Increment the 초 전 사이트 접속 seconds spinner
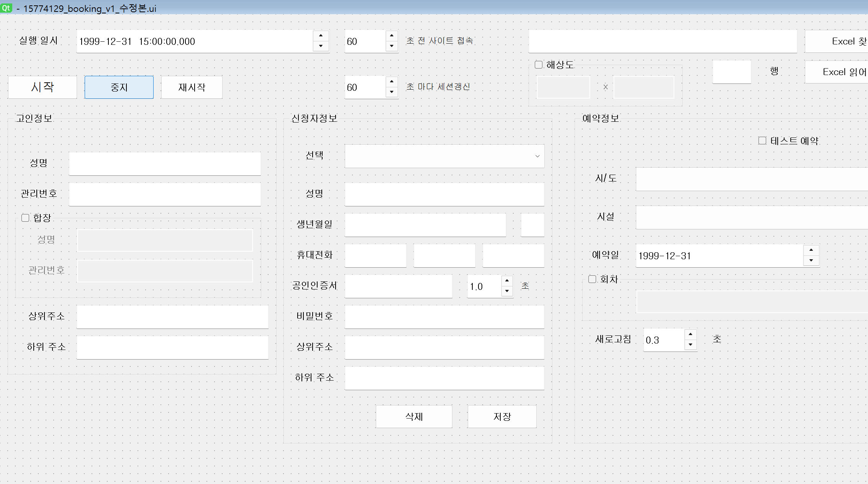The height and width of the screenshot is (484, 868). coord(391,36)
